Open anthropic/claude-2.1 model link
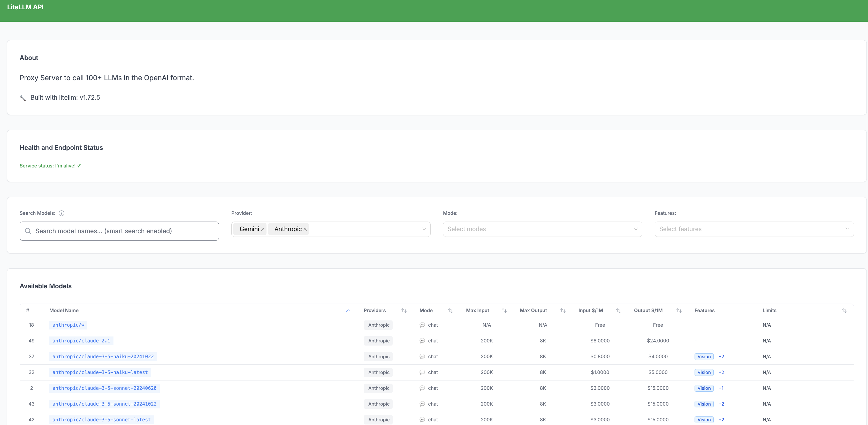Image resolution: width=868 pixels, height=425 pixels. 81,341
